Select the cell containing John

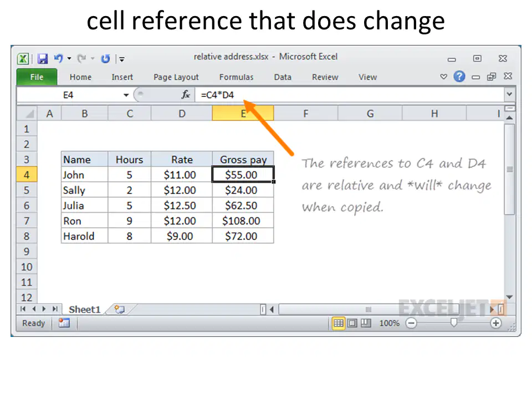pos(84,175)
